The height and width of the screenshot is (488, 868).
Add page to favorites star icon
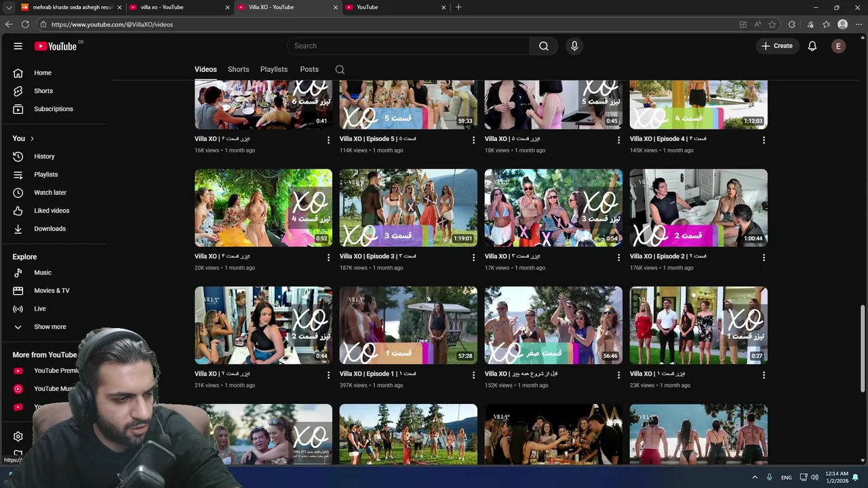pyautogui.click(x=772, y=24)
